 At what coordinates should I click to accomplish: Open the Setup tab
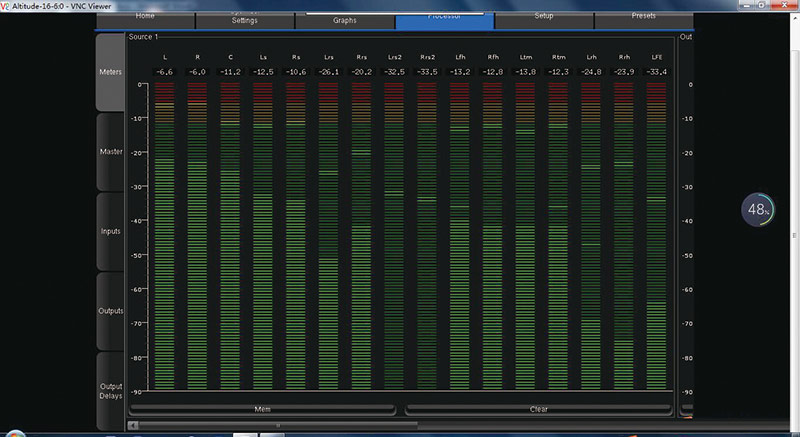(544, 20)
